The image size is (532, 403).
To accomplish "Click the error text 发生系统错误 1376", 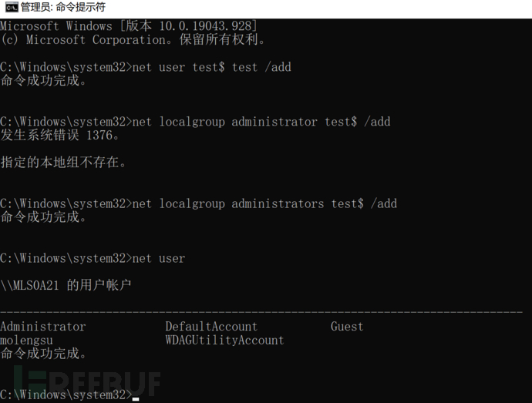I will pyautogui.click(x=60, y=135).
